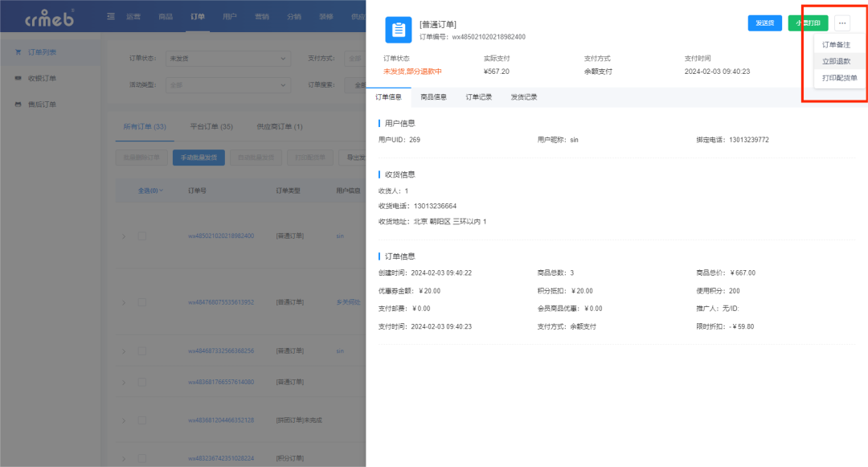Expand row of order wx483236742351028224
Screen dimensions: 868x467
pyautogui.click(x=124, y=458)
